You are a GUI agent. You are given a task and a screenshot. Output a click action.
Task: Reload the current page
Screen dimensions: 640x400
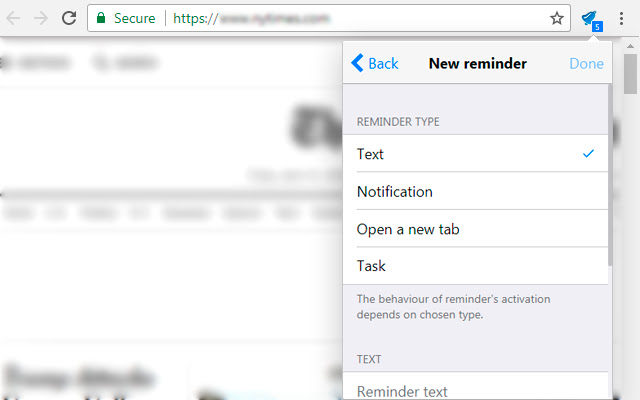click(69, 18)
